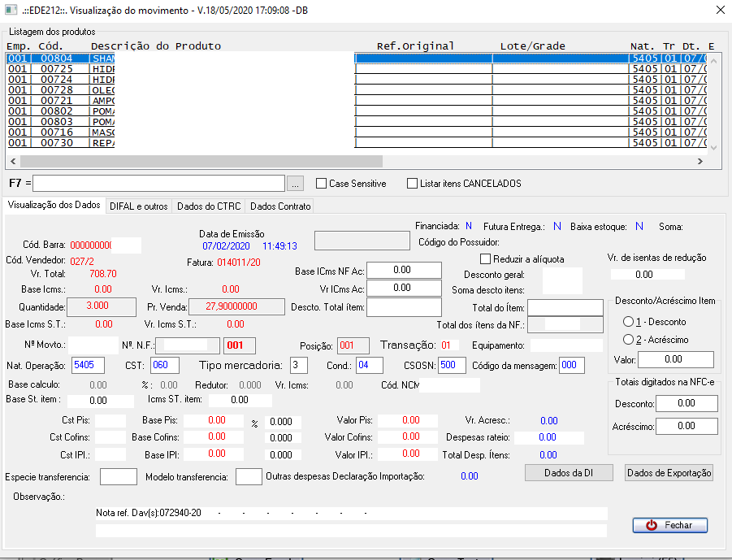Open the Dados Contrato tab

[x=280, y=206]
